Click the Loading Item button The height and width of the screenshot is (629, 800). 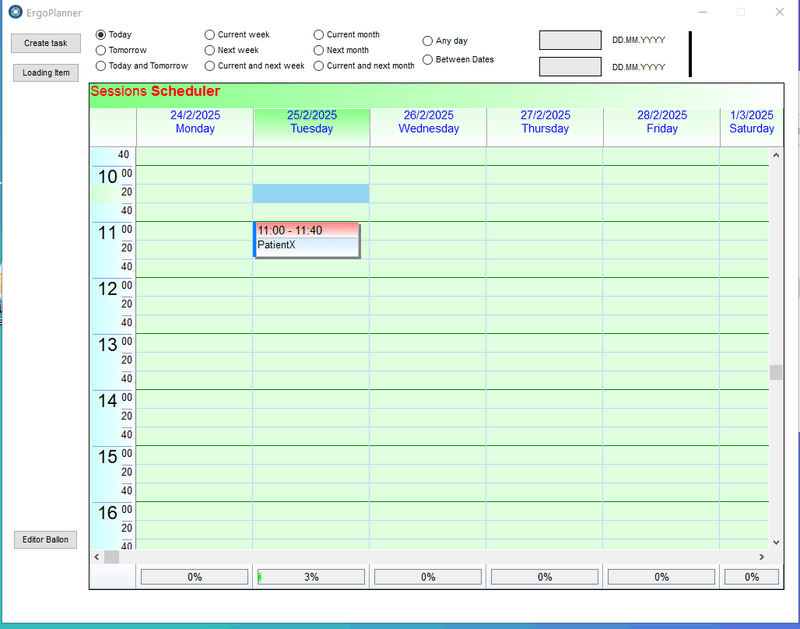pos(45,73)
